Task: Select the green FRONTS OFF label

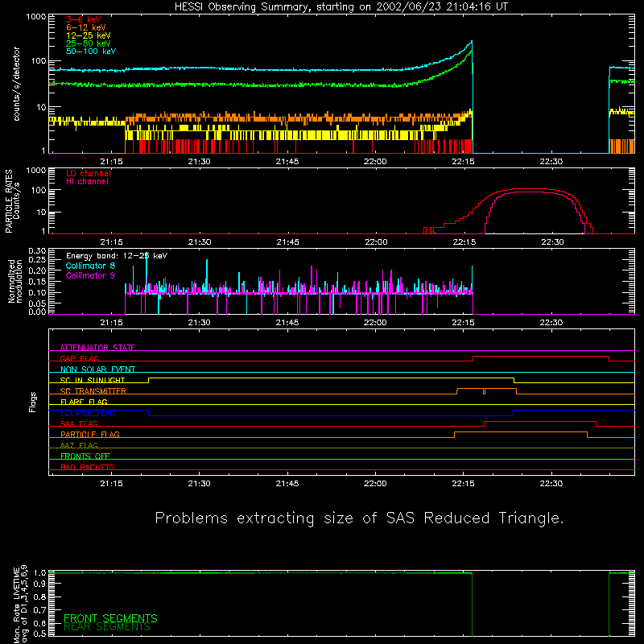Action: [x=85, y=456]
